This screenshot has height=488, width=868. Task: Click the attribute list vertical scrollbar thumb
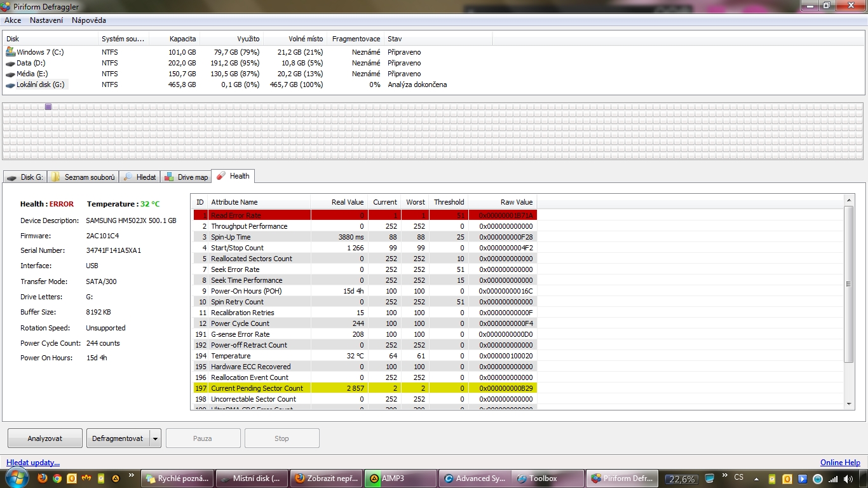click(849, 284)
